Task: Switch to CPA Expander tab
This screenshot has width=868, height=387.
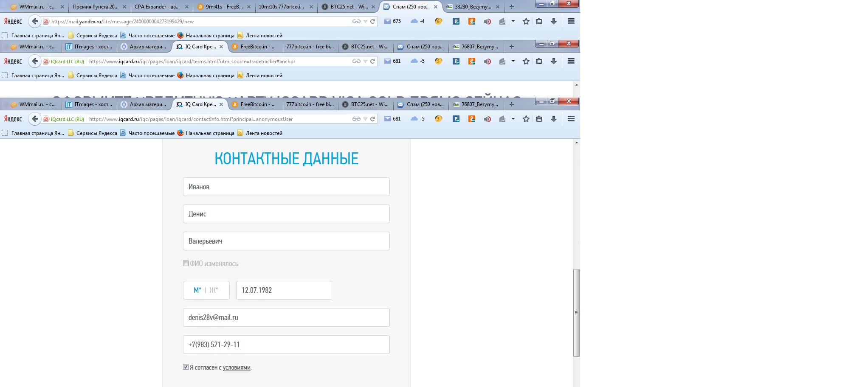Action: click(161, 7)
